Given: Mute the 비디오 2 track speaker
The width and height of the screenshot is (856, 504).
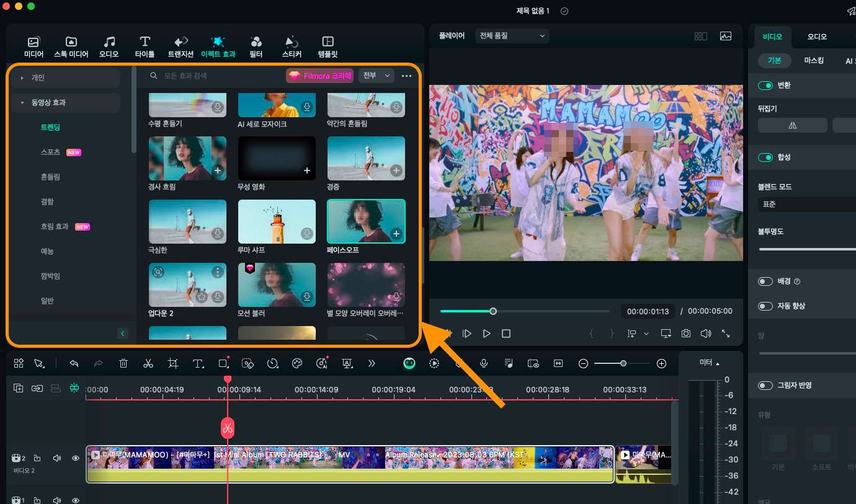Looking at the screenshot, I should point(57,458).
